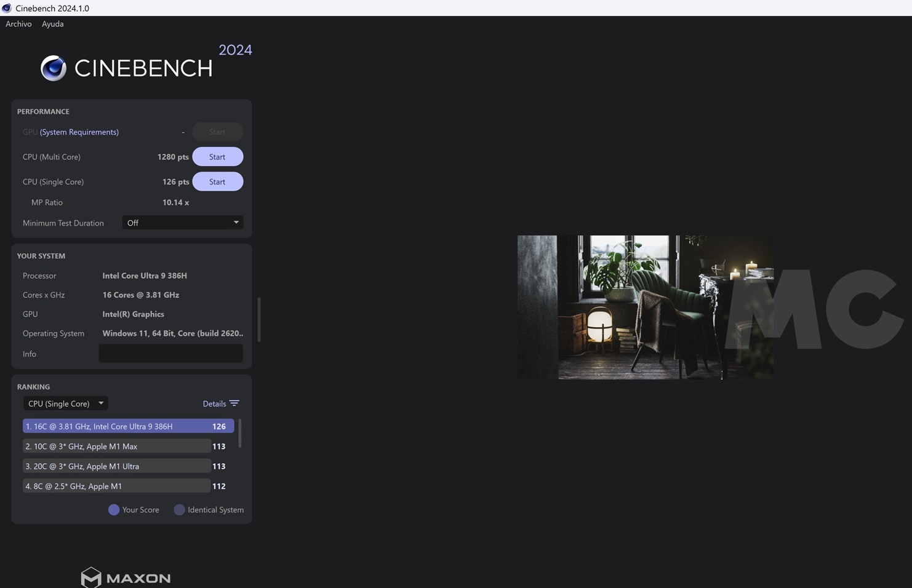Image resolution: width=912 pixels, height=588 pixels.
Task: Open the Archivo menu
Action: tap(18, 24)
